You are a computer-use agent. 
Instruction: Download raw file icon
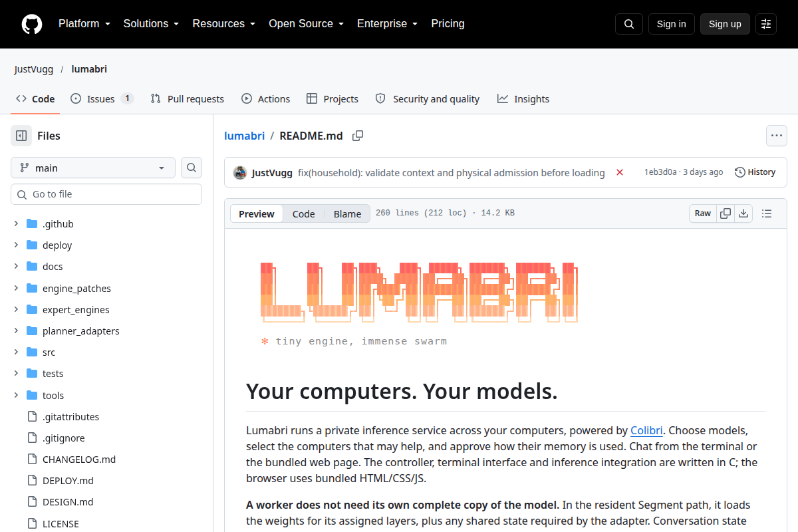743,213
